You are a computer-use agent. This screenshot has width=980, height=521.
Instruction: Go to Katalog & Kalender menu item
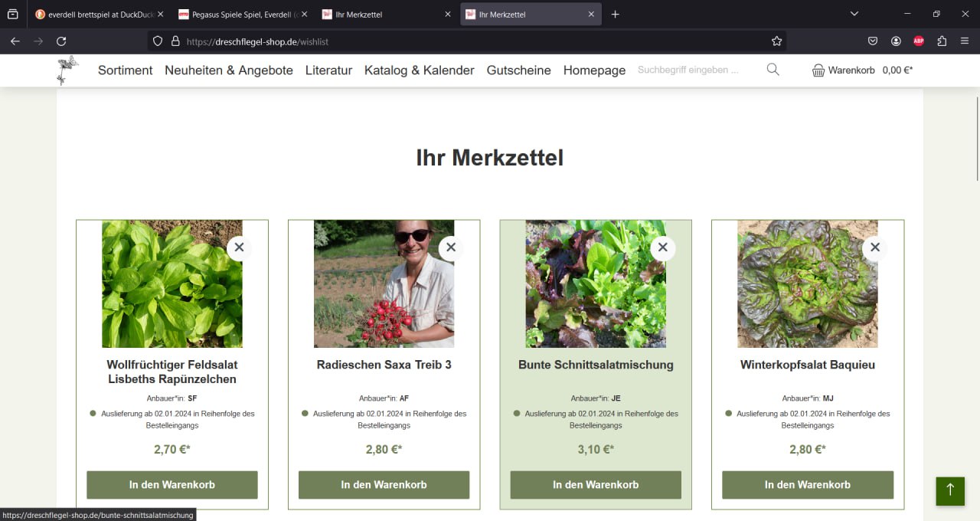pyautogui.click(x=419, y=70)
